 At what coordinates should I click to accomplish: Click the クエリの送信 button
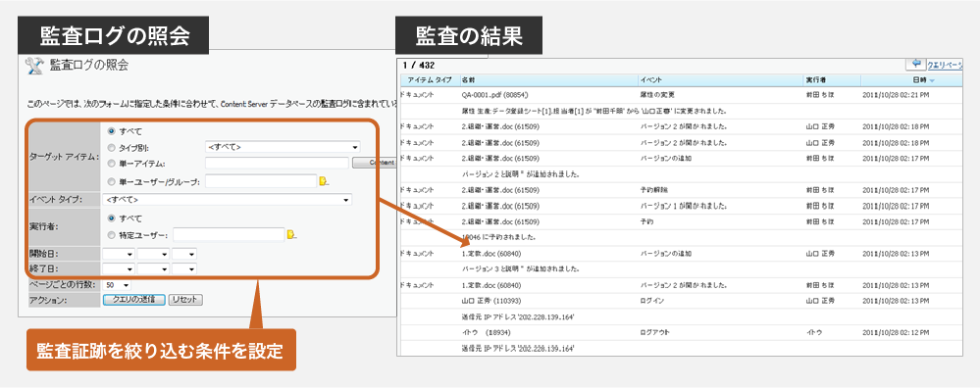click(133, 300)
